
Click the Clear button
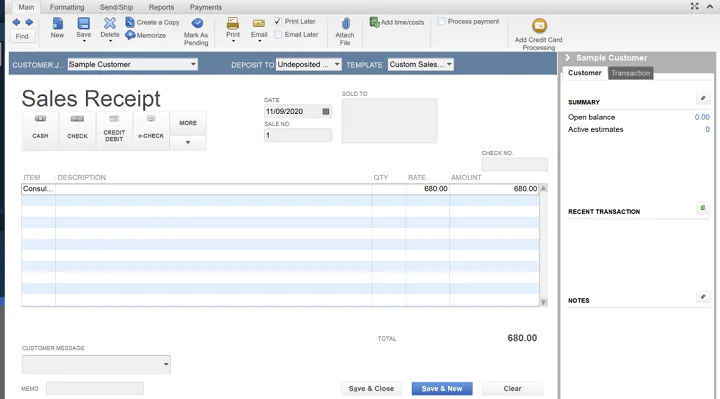[x=512, y=388]
